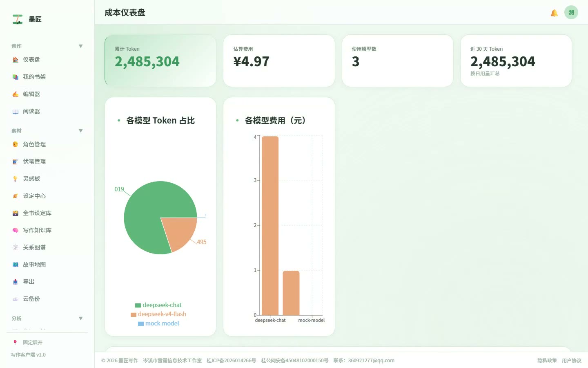Click the green user avatar
The width and height of the screenshot is (588, 368).
pos(571,12)
